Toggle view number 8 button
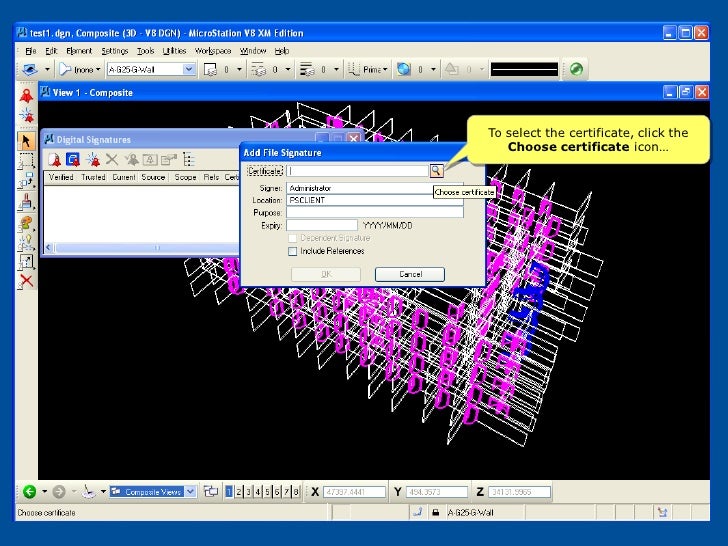728x546 pixels. pos(295,491)
